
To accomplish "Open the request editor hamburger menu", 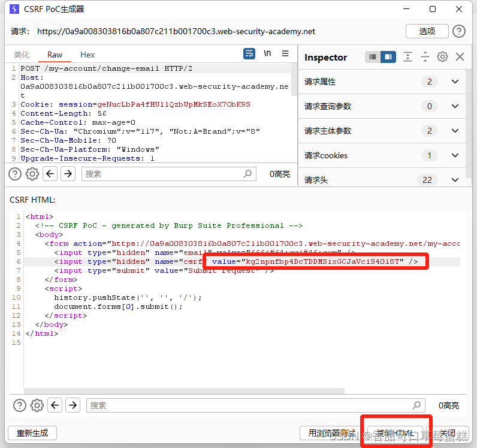I will click(x=285, y=53).
